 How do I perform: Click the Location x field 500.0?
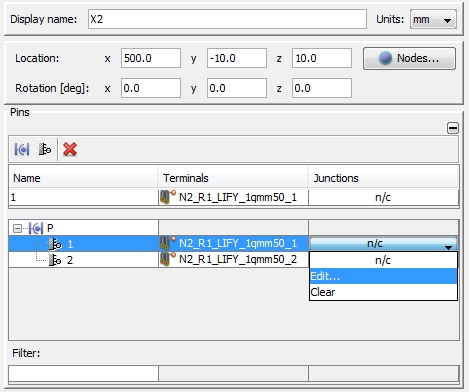pos(151,58)
